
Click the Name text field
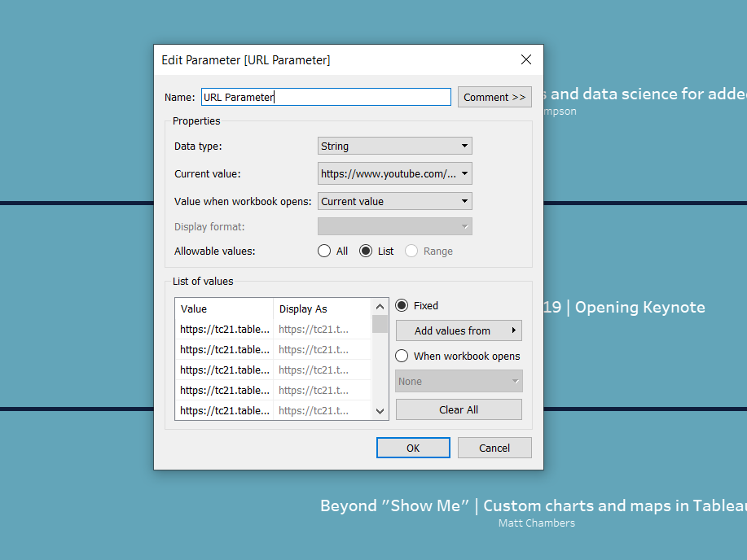coord(326,97)
